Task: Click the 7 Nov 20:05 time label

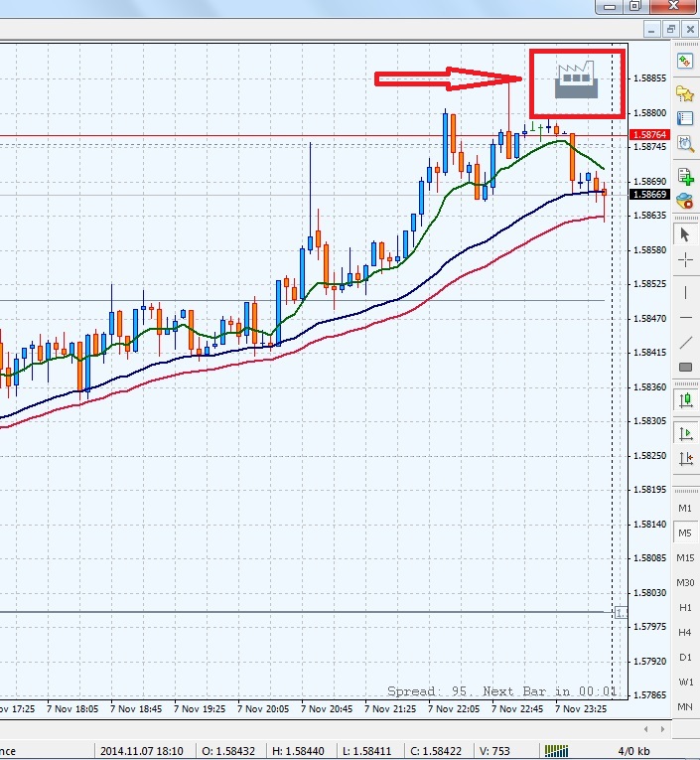Action: tap(263, 709)
